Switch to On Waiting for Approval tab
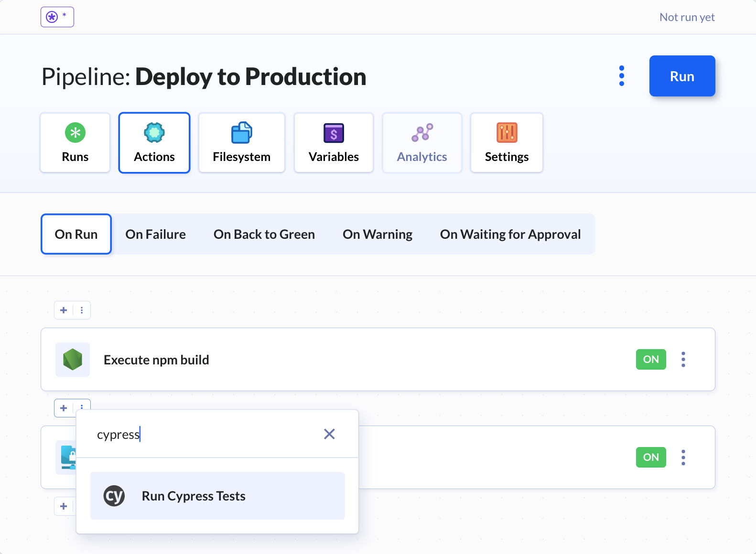This screenshot has height=554, width=756. point(510,234)
